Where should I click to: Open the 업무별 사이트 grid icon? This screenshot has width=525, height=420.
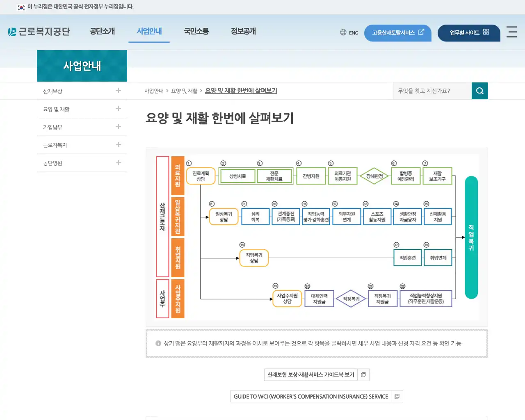[x=485, y=32]
